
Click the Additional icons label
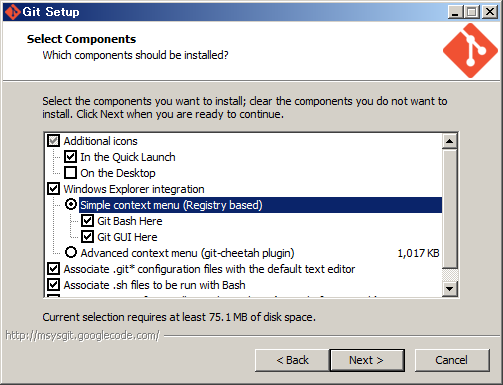(100, 141)
